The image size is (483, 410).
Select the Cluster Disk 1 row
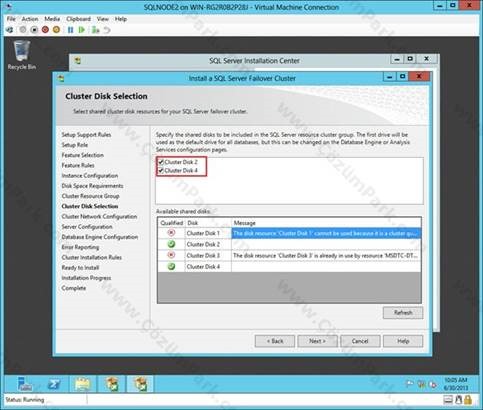tap(289, 233)
